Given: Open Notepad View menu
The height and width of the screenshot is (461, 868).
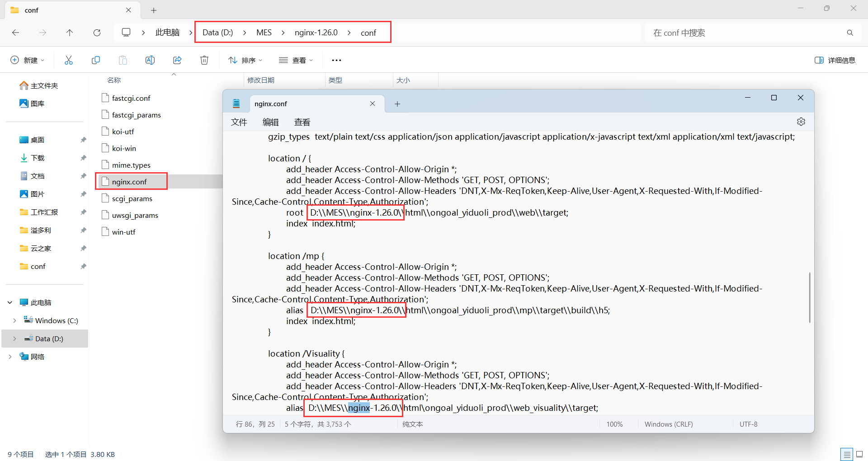Looking at the screenshot, I should (302, 122).
